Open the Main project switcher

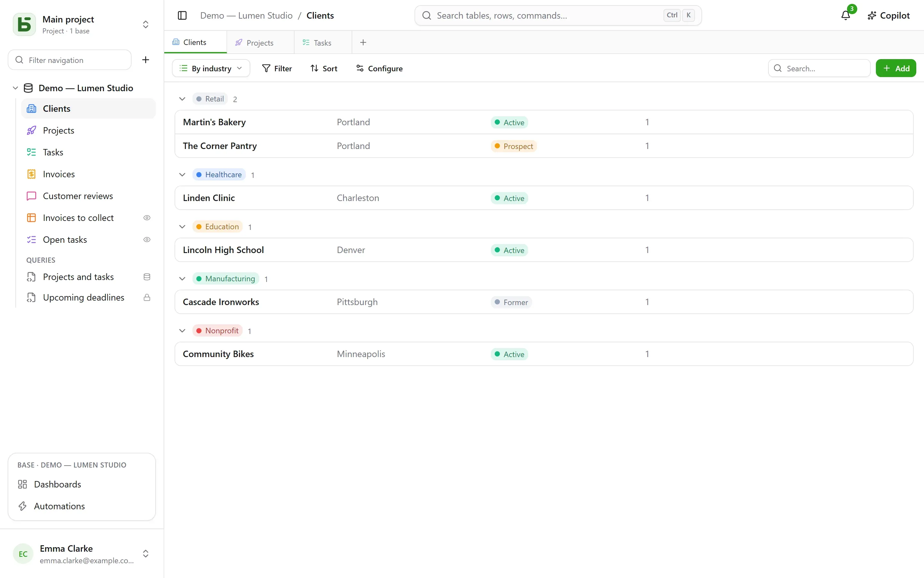click(x=145, y=24)
